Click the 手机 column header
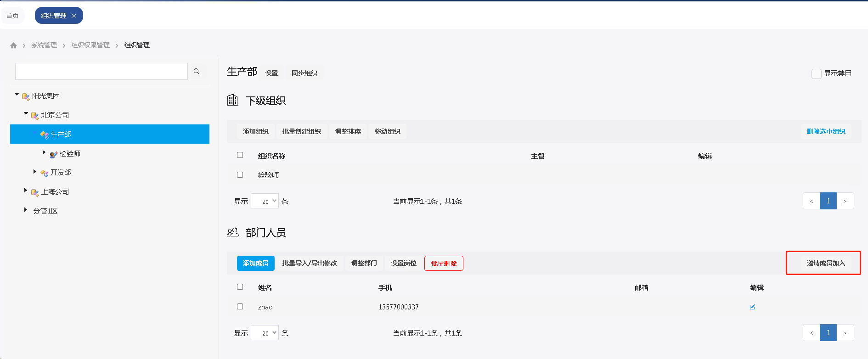The width and height of the screenshot is (868, 359). pyautogui.click(x=385, y=288)
